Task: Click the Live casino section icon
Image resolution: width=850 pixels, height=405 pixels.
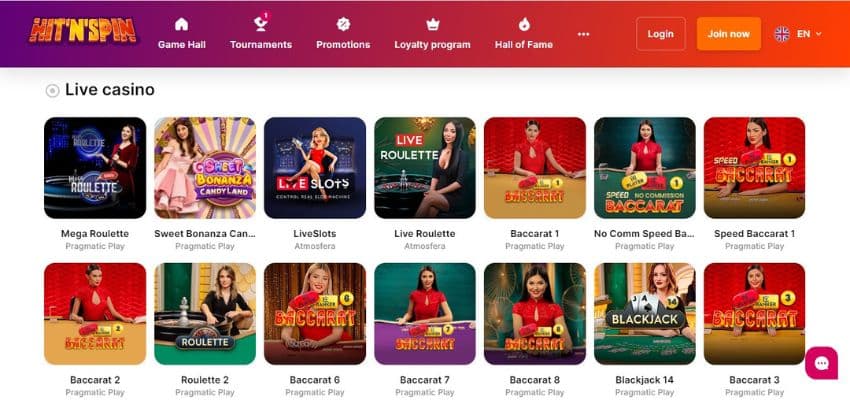Action: pyautogui.click(x=52, y=91)
